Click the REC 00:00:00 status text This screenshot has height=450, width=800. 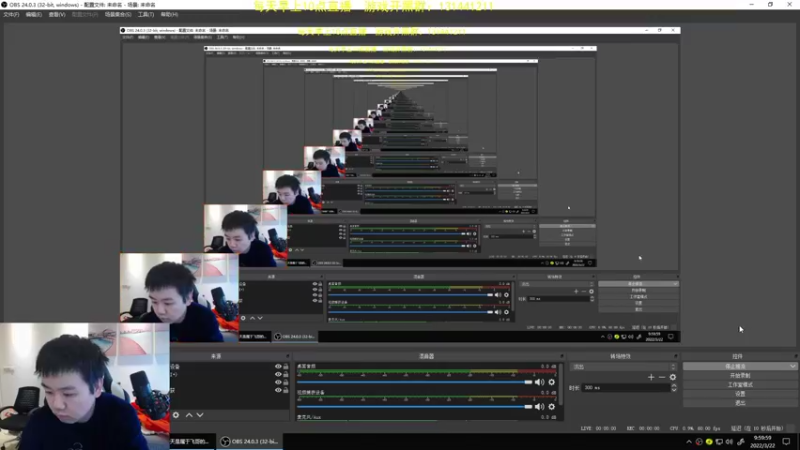click(642, 429)
